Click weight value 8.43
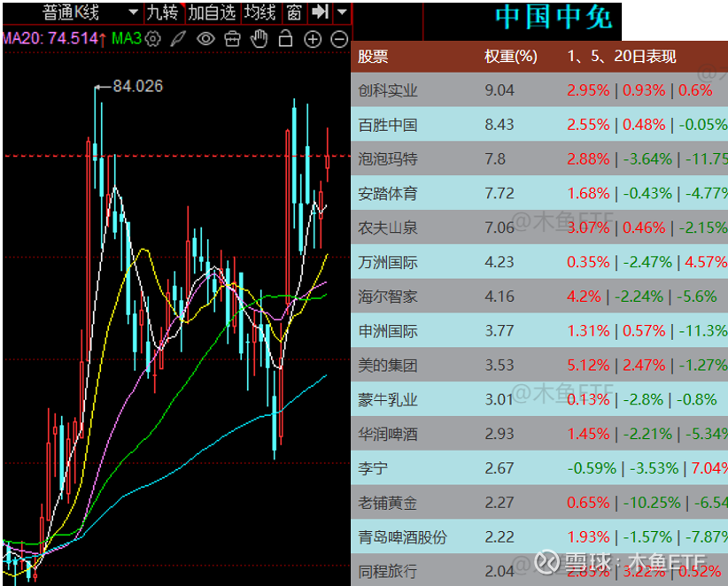 [500, 124]
